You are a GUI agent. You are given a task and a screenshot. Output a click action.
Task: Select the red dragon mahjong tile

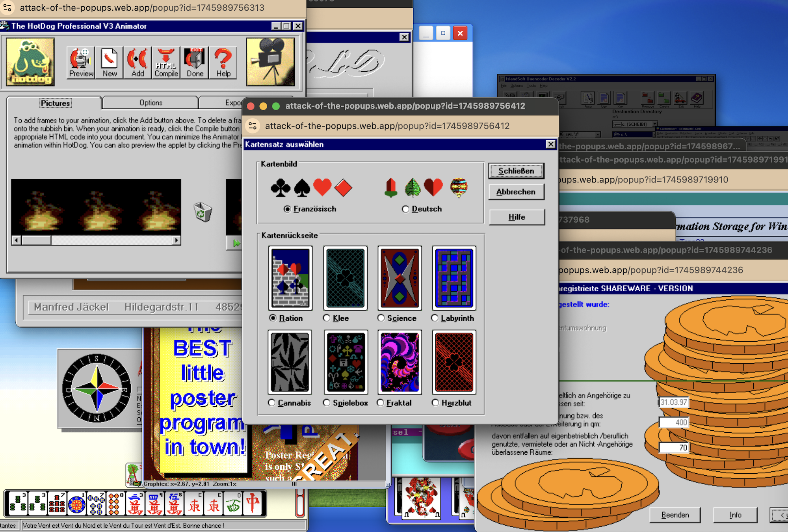pyautogui.click(x=253, y=504)
